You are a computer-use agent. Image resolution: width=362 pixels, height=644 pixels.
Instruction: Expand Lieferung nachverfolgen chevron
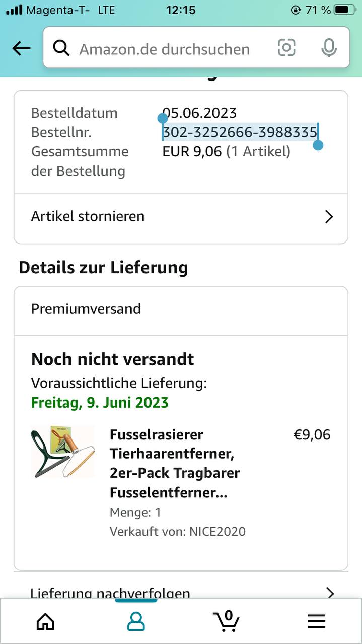coord(330,593)
